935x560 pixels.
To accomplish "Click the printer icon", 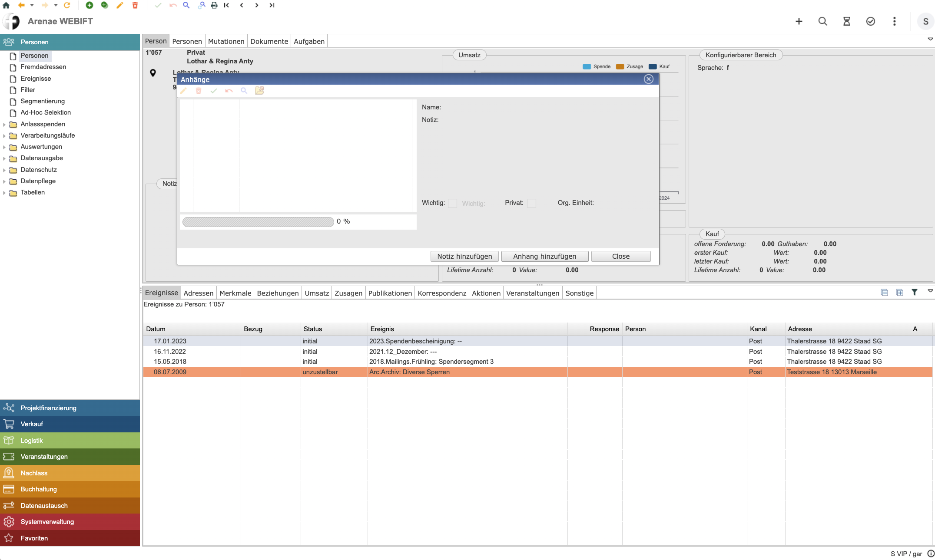I will (214, 5).
